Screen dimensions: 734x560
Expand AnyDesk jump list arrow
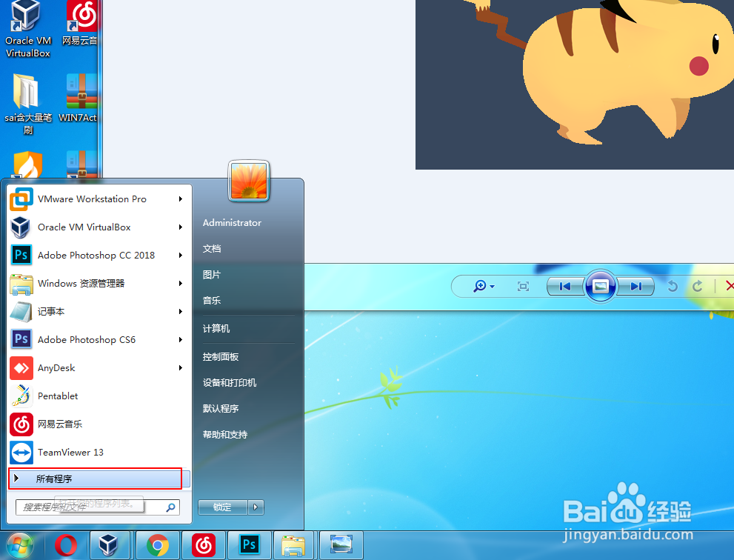181,368
